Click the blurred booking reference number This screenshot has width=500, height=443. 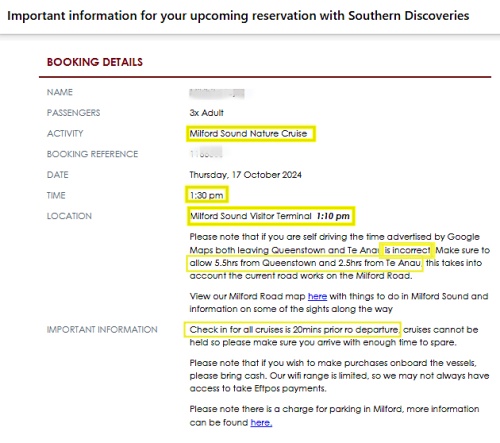[x=206, y=153]
